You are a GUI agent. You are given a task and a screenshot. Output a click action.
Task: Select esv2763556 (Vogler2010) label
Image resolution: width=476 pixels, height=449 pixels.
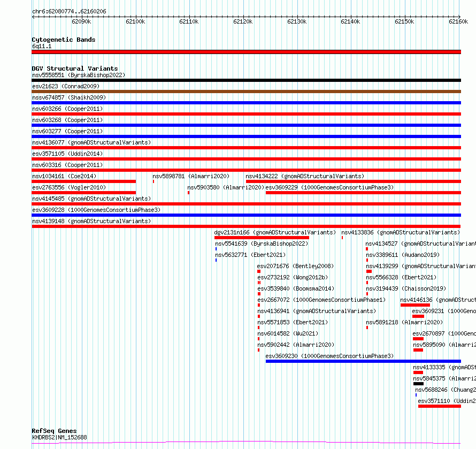tap(69, 187)
